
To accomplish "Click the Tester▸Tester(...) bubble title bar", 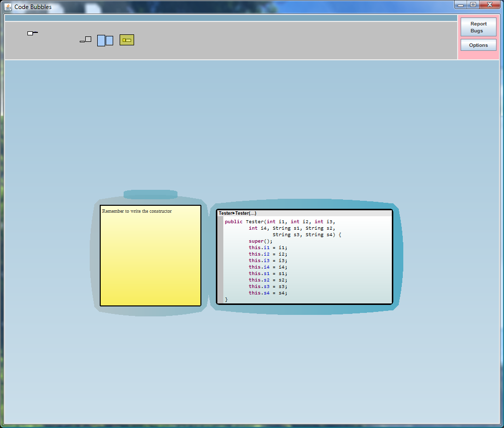I will [x=305, y=213].
